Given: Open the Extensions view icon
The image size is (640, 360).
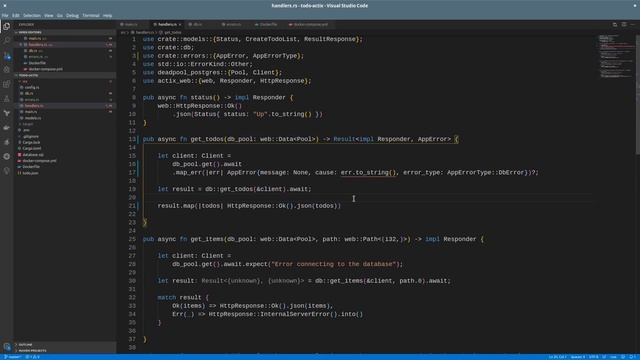Looking at the screenshot, I should (7, 84).
